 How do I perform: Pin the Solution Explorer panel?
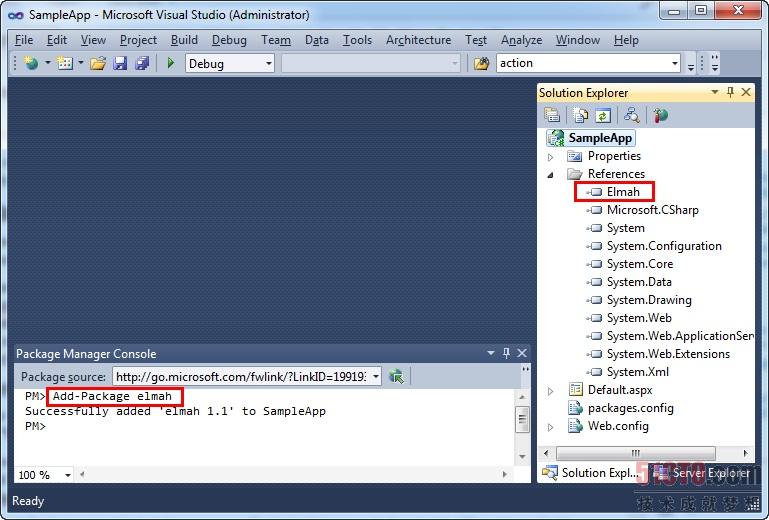pos(730,92)
